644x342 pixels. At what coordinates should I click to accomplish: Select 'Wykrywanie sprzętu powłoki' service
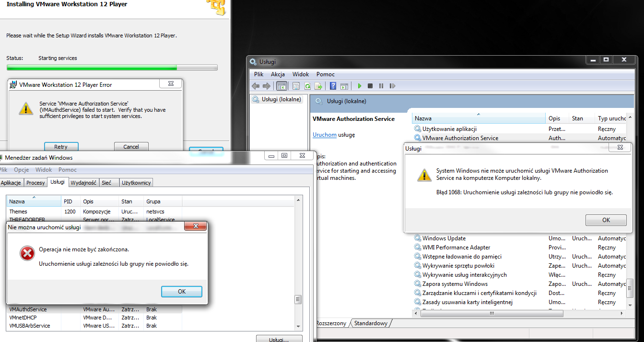tap(520, 266)
